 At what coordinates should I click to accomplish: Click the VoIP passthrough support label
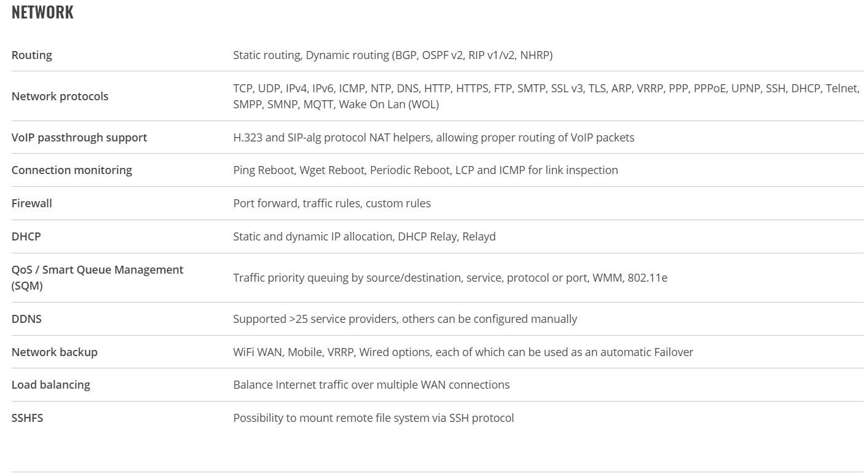click(79, 137)
